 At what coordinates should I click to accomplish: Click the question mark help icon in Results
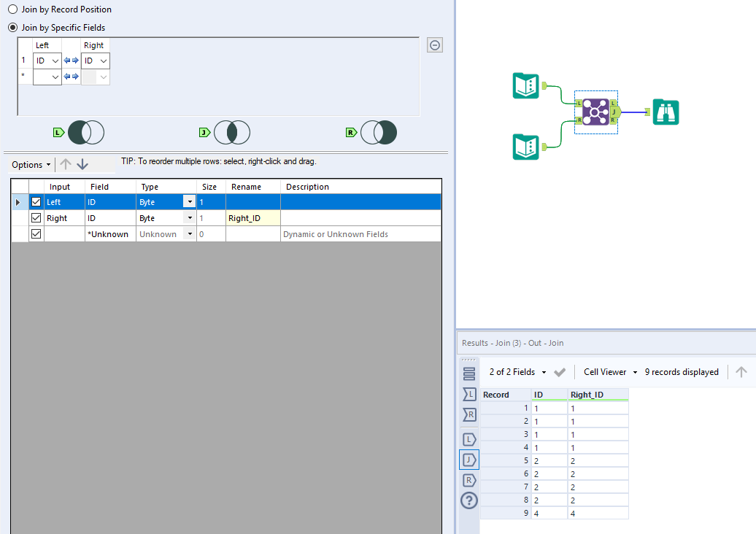469,500
